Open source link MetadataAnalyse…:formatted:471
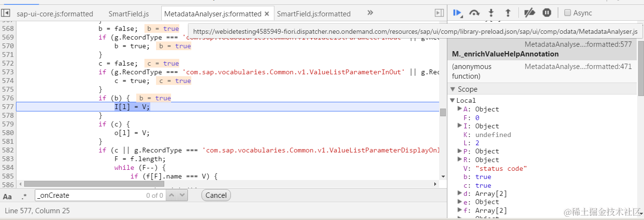This screenshot has height=220, width=644. pyautogui.click(x=578, y=67)
